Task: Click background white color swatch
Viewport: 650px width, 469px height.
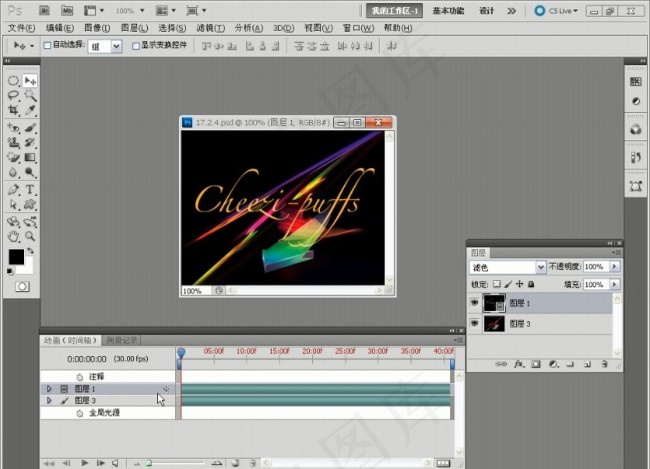Action: coord(27,267)
